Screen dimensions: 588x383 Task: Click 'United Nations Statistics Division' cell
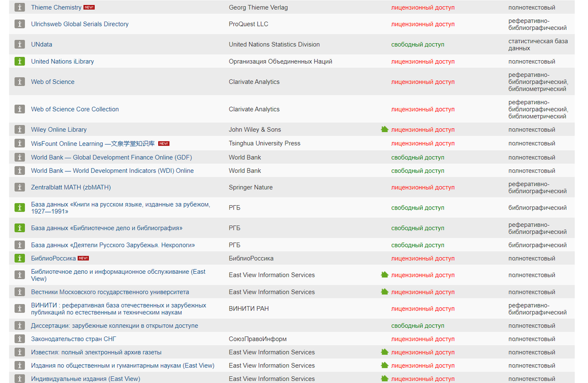pos(274,45)
